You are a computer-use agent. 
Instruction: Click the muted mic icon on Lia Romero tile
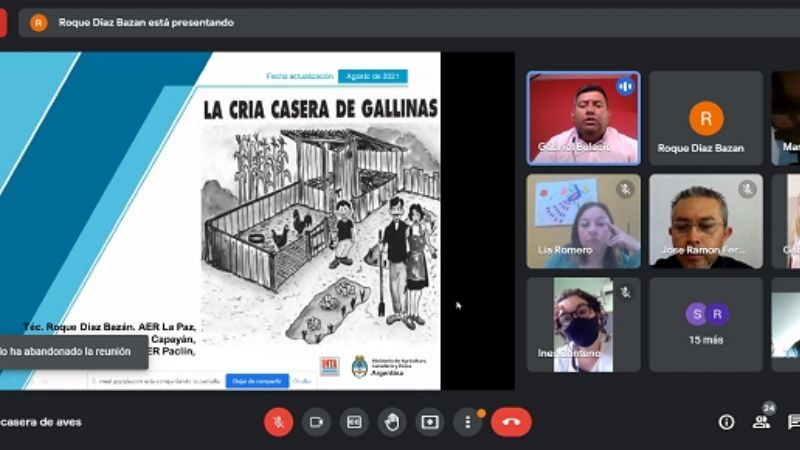625,190
